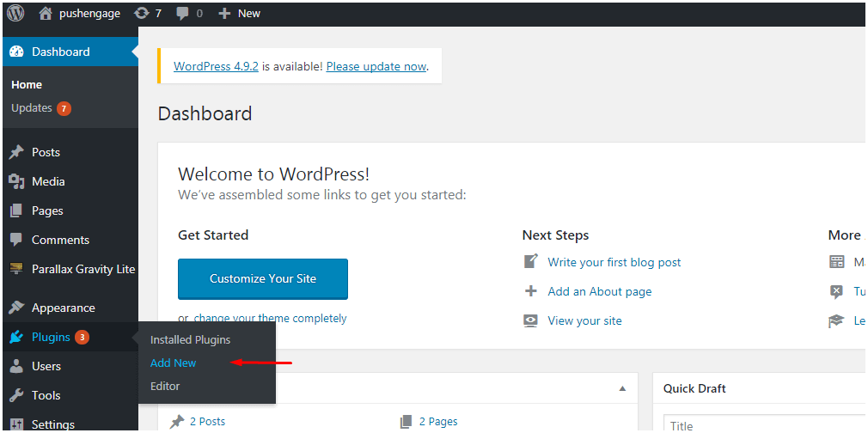Click the Tools wrench icon
The width and height of the screenshot is (868, 433).
pyautogui.click(x=16, y=395)
